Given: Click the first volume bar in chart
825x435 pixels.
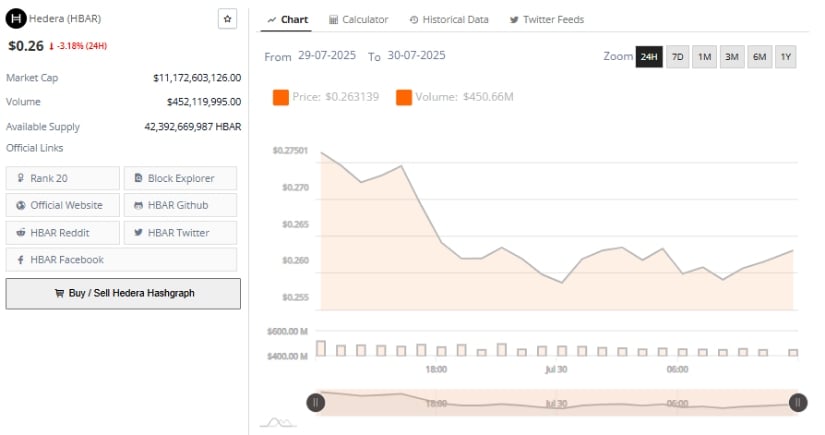Looking at the screenshot, I should 320,348.
